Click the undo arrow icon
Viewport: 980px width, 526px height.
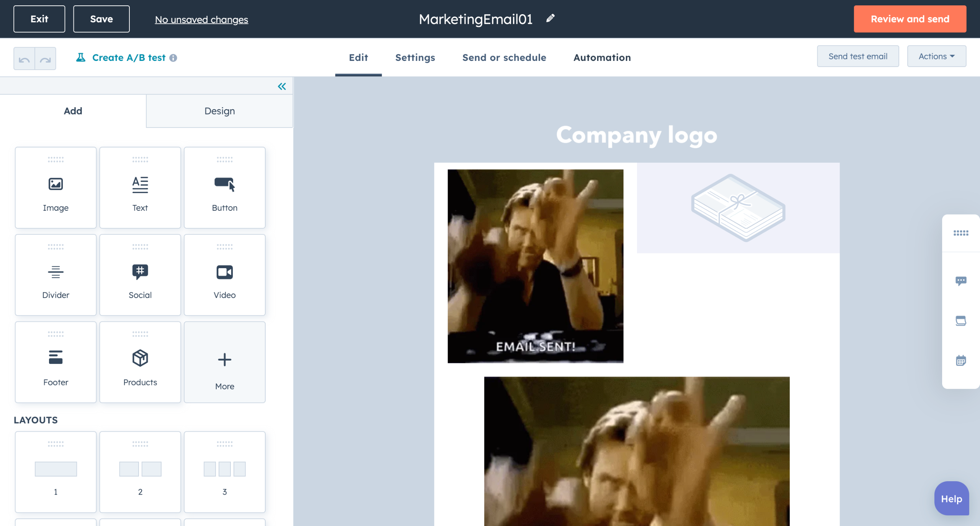(24, 59)
